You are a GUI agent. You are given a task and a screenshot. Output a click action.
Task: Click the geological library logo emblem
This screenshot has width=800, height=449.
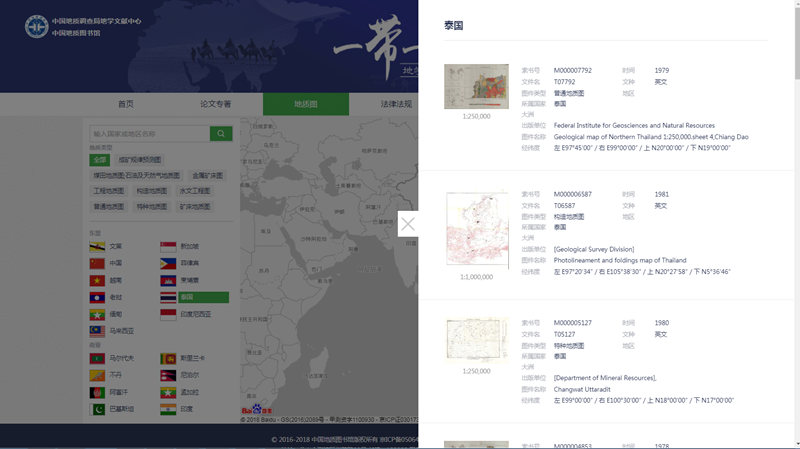tap(36, 26)
